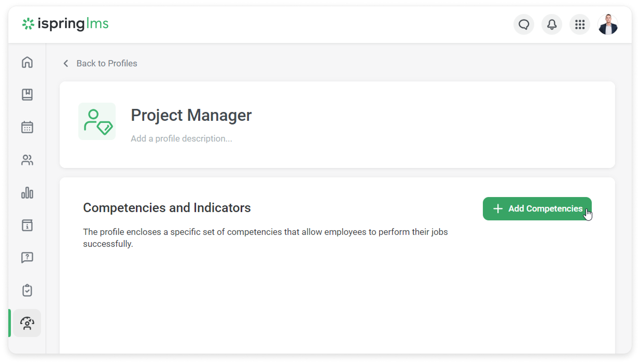Open the question bubble icon in the sidebar

click(27, 258)
